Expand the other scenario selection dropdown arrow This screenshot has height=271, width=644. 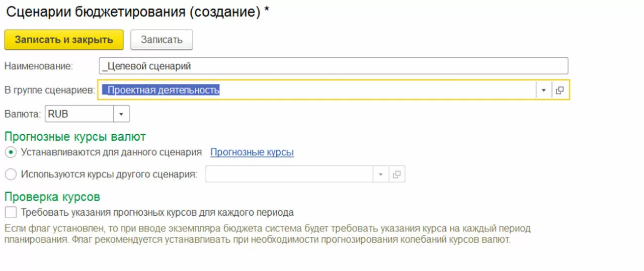(x=380, y=174)
